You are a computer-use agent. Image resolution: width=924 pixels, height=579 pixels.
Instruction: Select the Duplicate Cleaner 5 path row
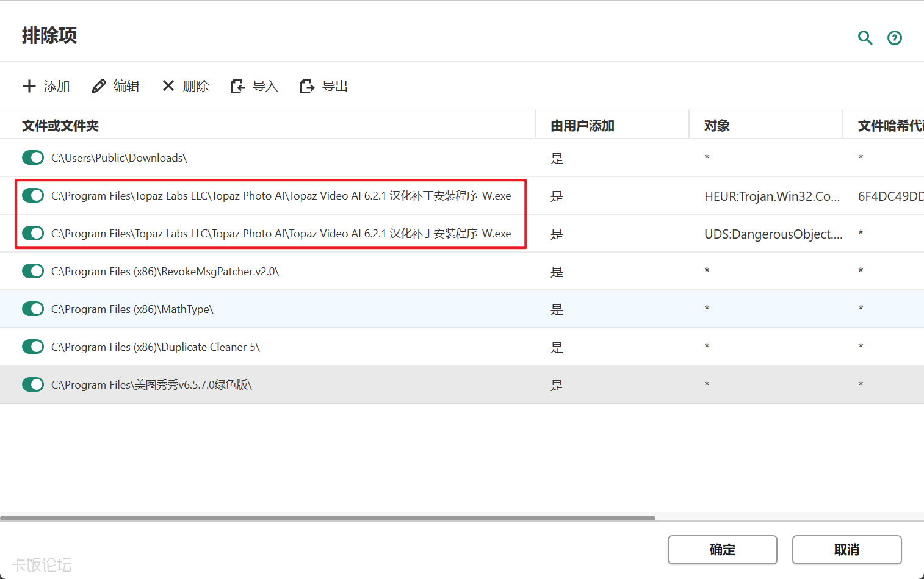[156, 347]
